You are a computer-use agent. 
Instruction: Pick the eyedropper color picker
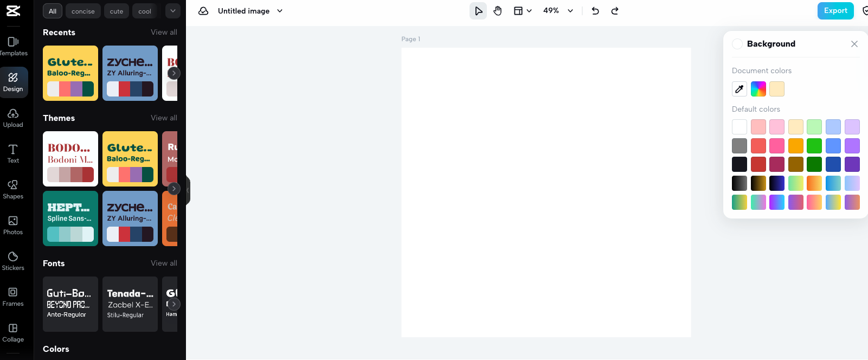point(740,89)
